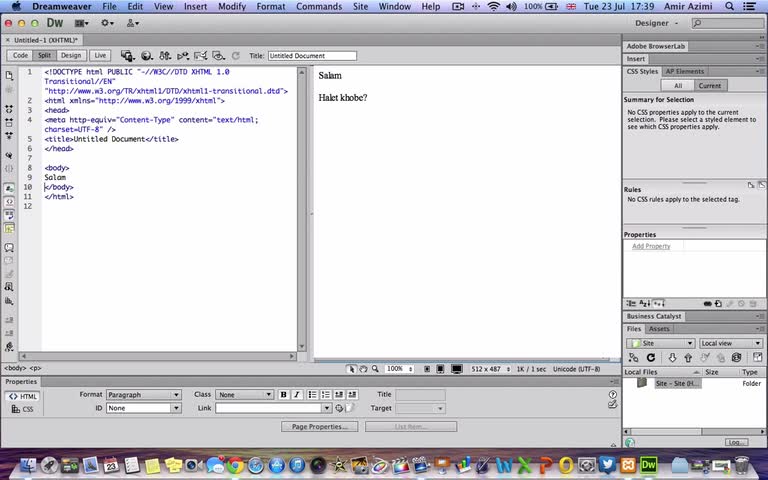Show list view A-Z icon in CSS Properties
Viewport: 768px width, 480px height.
(x=645, y=304)
